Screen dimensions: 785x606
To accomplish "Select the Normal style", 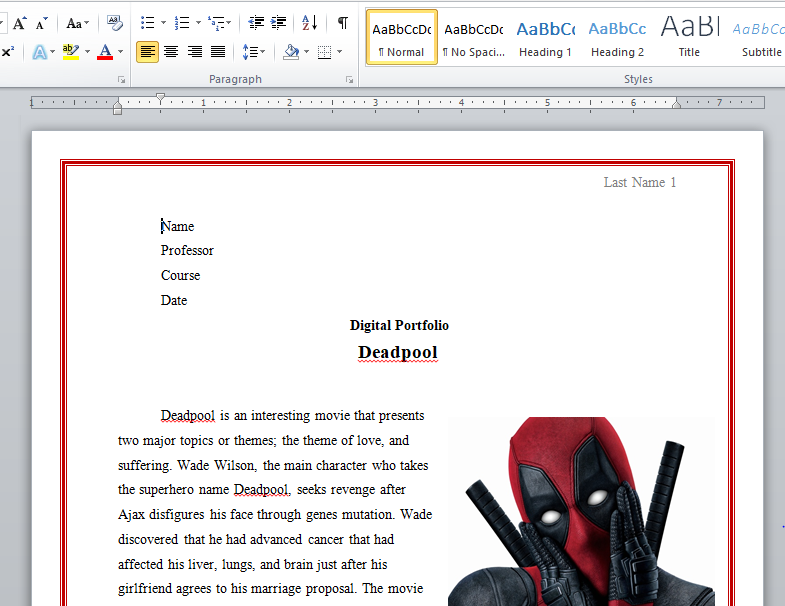I will tap(402, 37).
